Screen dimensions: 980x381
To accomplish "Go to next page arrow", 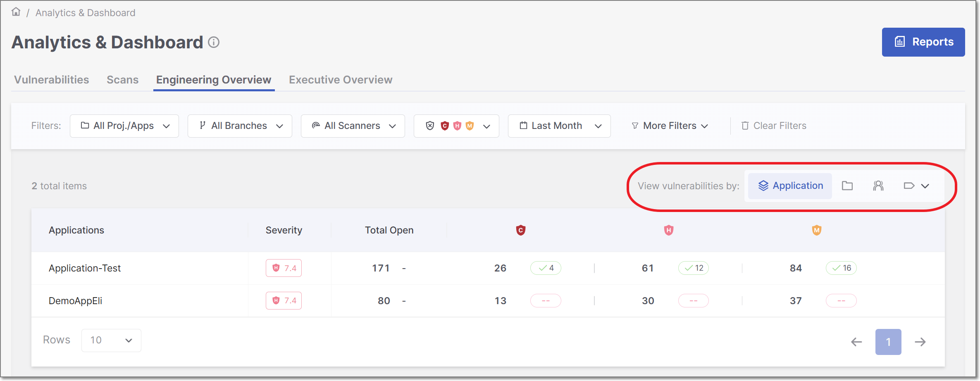I will tap(920, 342).
